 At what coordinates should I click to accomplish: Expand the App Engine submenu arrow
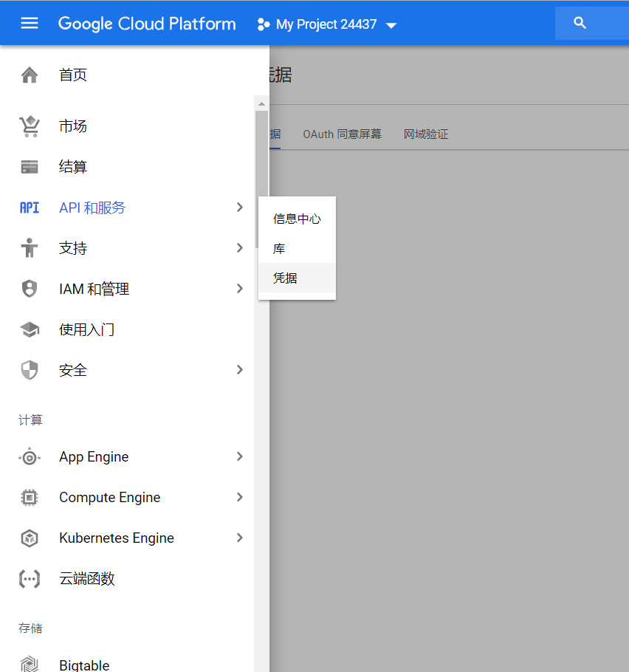239,457
